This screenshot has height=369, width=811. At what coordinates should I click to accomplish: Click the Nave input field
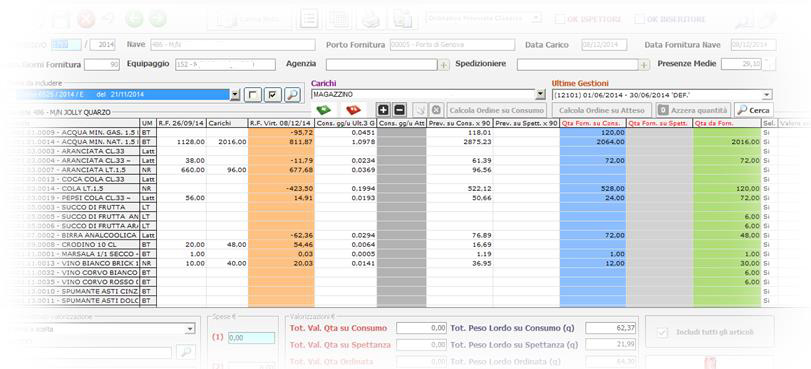(x=232, y=45)
